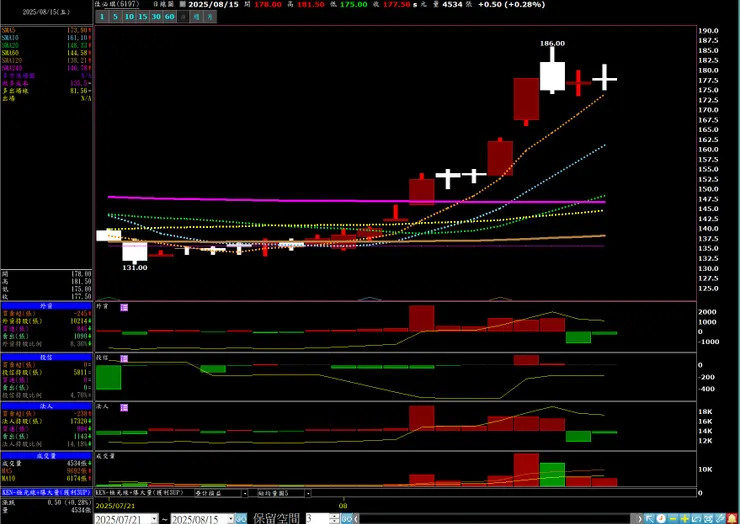Click the horizontal scrollbar left arrow
The height and width of the screenshot is (524, 740).
coord(356,519)
